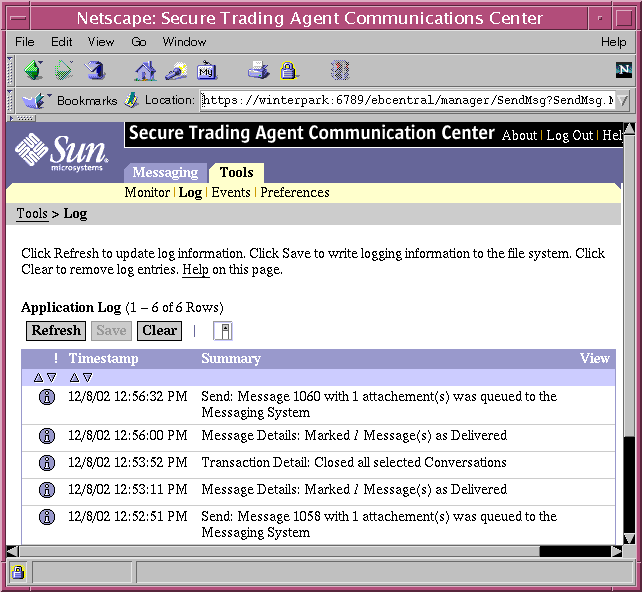Click the horizontal scrollbar left arrow
Image resolution: width=642 pixels, height=592 pixels.
[x=12, y=551]
